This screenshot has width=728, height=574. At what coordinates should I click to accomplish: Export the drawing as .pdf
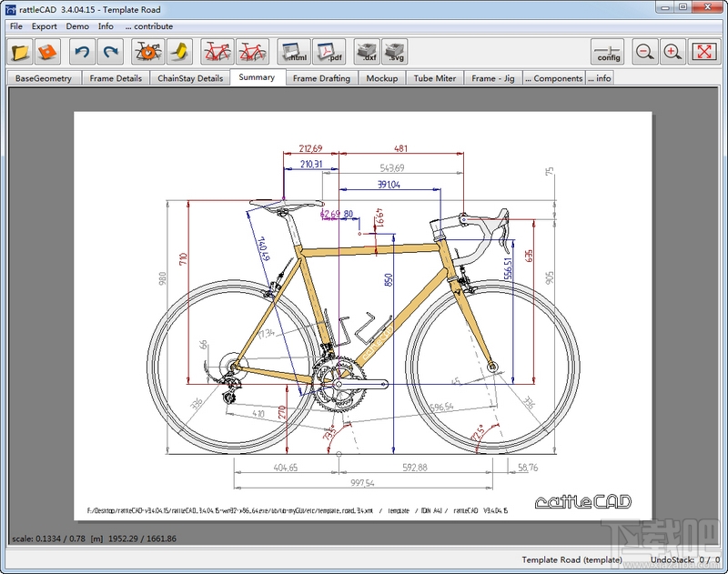click(329, 52)
